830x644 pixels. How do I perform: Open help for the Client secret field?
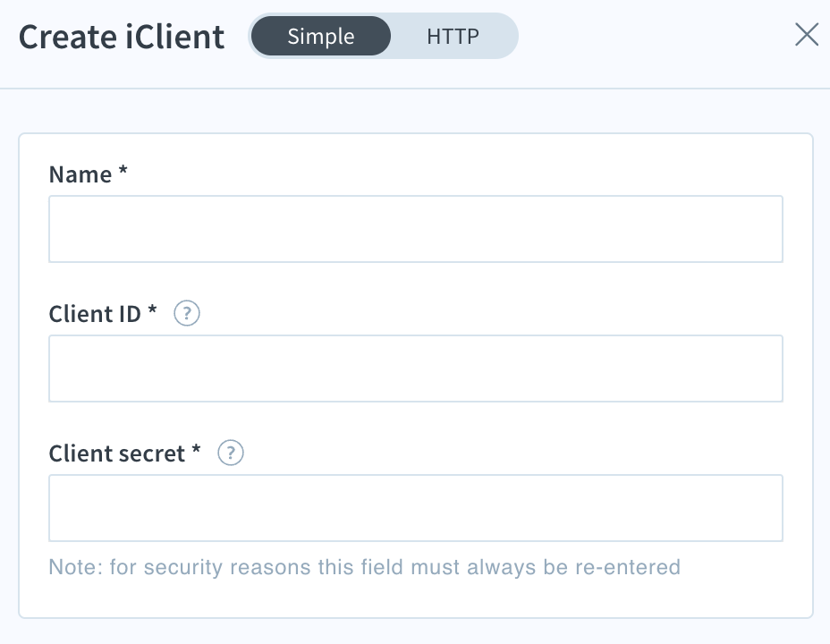[231, 453]
